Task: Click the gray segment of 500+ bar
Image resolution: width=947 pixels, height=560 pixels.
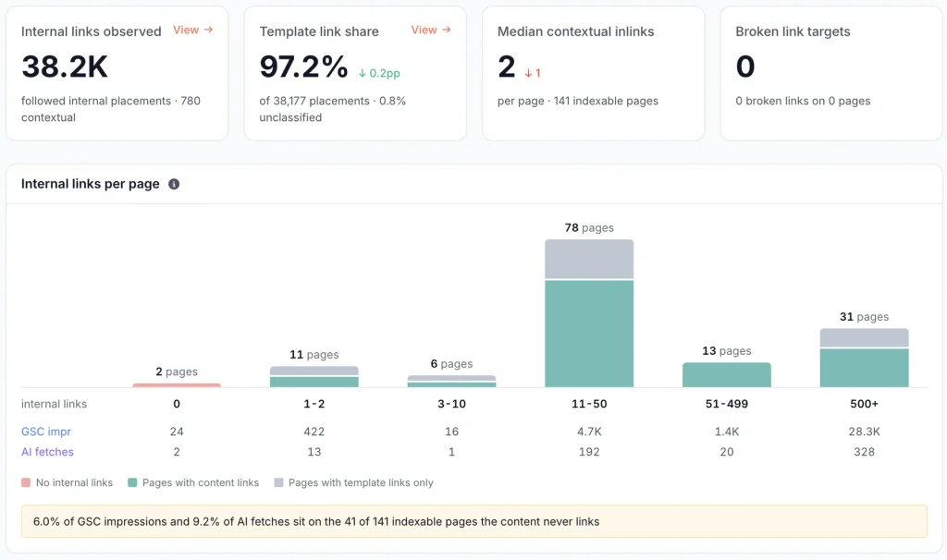Action: point(865,338)
